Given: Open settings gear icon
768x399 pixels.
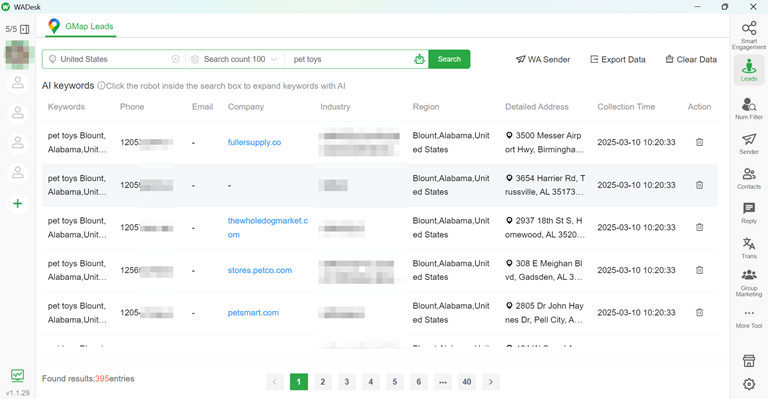Looking at the screenshot, I should coord(748,384).
